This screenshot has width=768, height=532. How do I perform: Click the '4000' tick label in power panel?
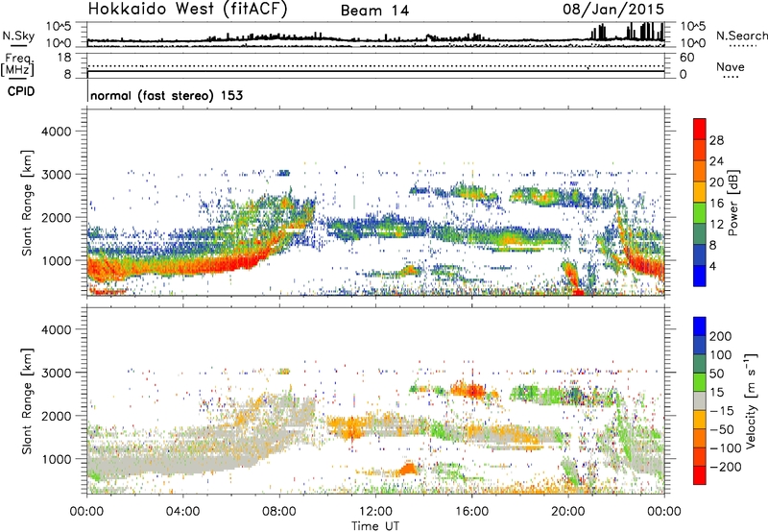(x=56, y=132)
